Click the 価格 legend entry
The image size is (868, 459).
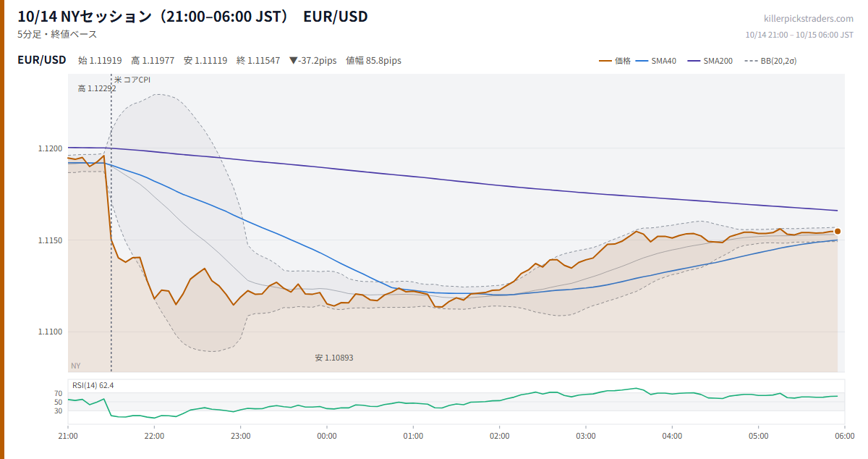pos(615,61)
